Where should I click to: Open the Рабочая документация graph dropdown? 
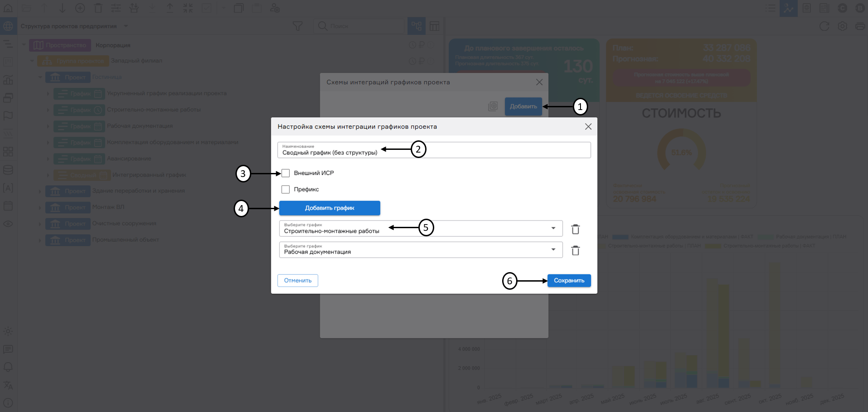pos(552,249)
